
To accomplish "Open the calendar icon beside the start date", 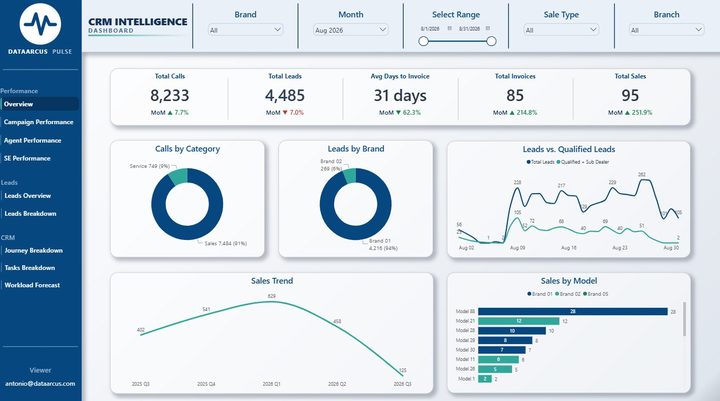I will click(x=450, y=28).
